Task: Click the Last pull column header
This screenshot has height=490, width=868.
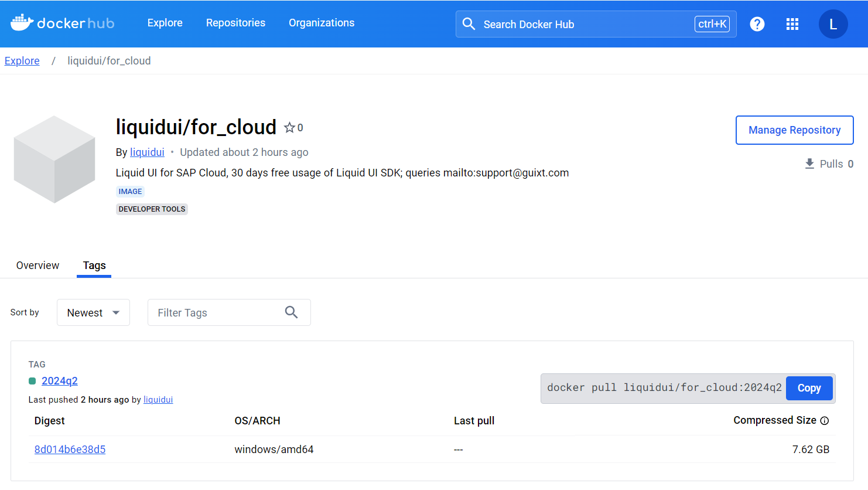Action: click(x=474, y=421)
